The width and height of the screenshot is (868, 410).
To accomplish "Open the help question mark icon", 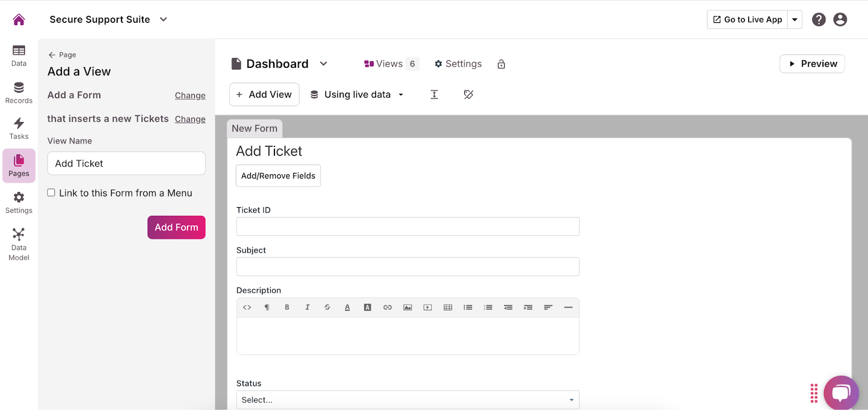I will click(819, 20).
